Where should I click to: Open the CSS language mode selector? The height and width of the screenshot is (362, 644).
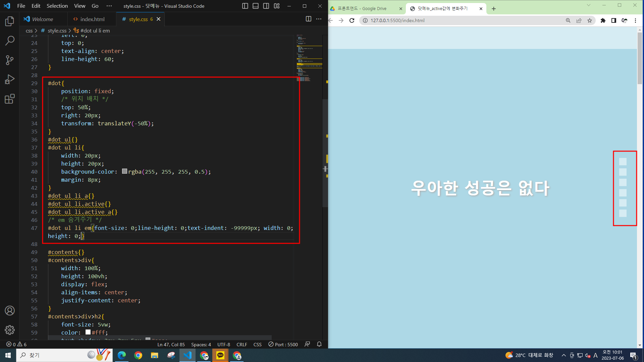[x=257, y=345]
